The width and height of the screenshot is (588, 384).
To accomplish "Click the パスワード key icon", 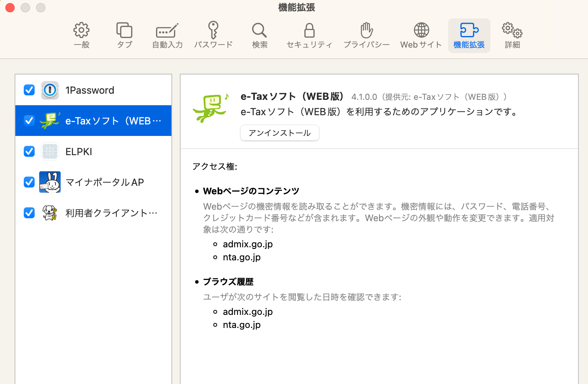I will coord(213,31).
